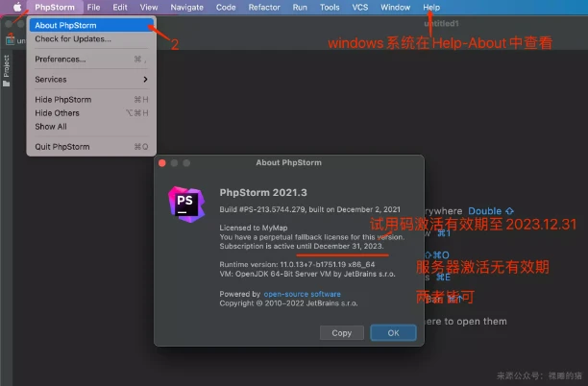Viewport: 588px width, 386px height.
Task: Click the project folder icon in sidebar
Action: coord(7,84)
